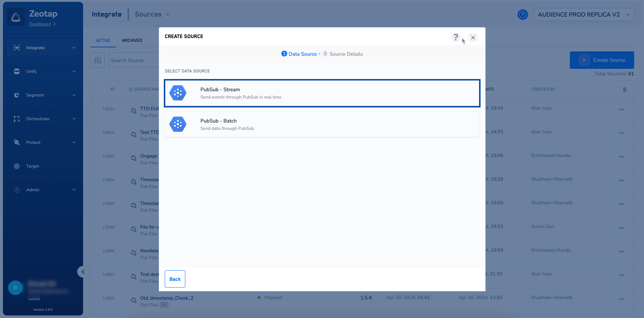Image resolution: width=644 pixels, height=318 pixels.
Task: Collapse the sidebar with the arrow button
Action: pyautogui.click(x=83, y=272)
